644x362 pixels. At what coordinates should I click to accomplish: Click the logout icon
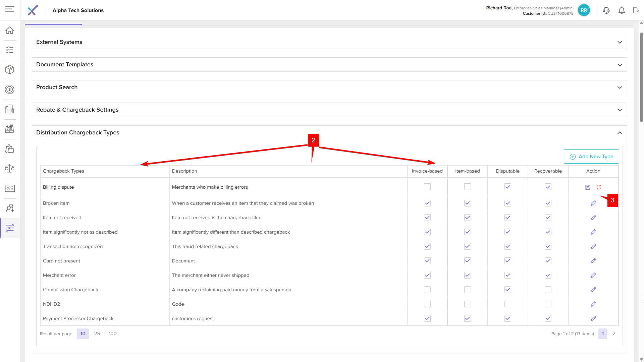[x=636, y=10]
